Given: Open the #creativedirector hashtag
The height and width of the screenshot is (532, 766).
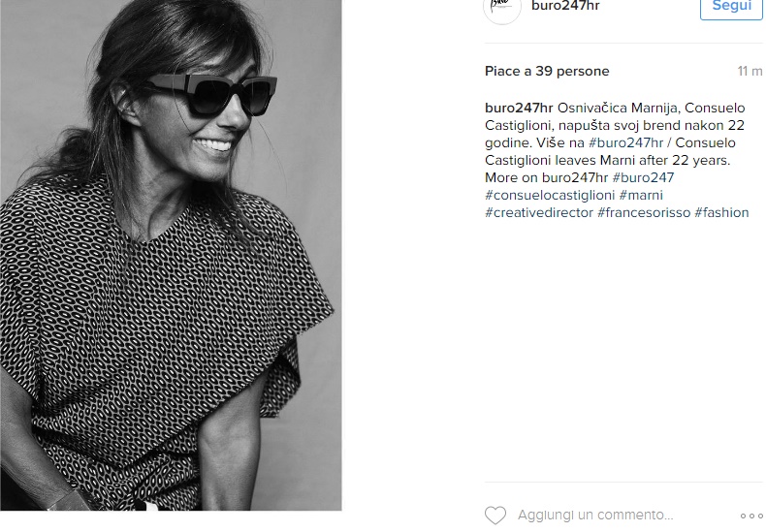Looking at the screenshot, I should click(x=539, y=213).
